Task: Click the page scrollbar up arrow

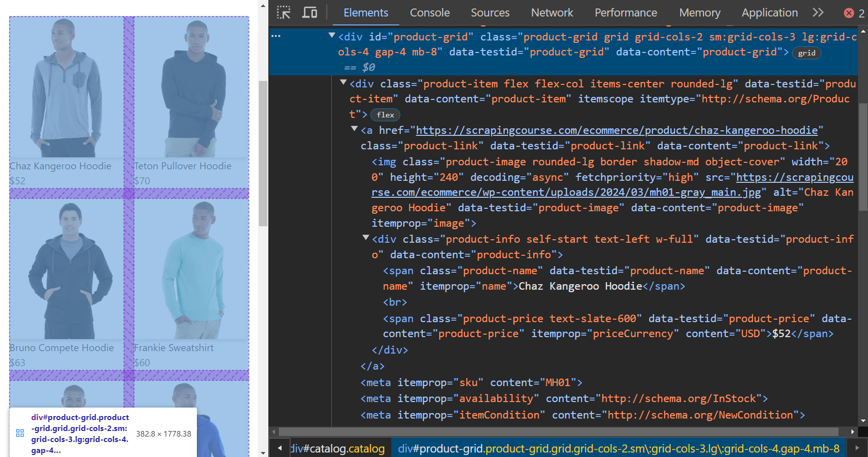Action: click(263, 6)
